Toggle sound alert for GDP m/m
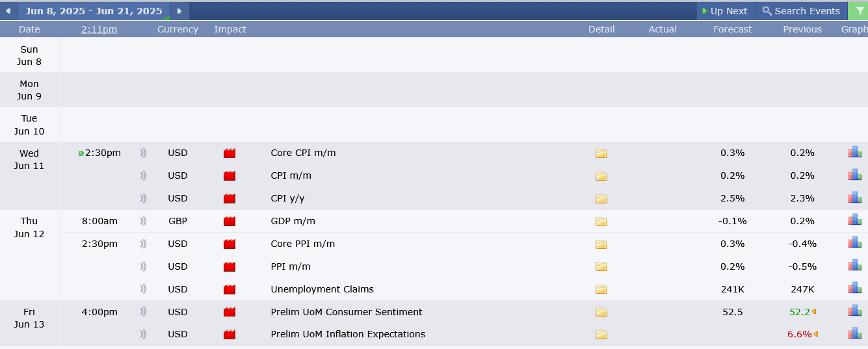 tap(143, 221)
